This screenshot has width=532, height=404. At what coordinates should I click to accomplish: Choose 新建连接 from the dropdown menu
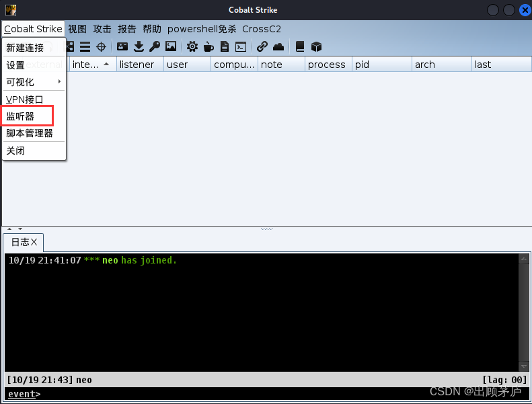click(x=34, y=48)
